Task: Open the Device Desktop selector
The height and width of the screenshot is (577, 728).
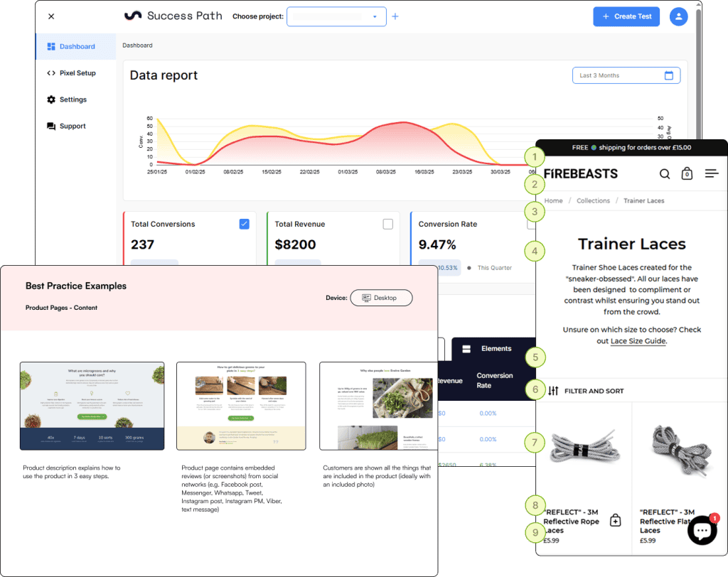Action: click(x=381, y=298)
